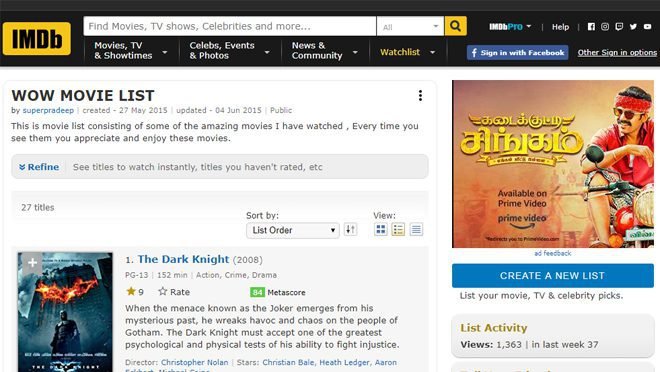Open The Dark Knight title link

183,259
